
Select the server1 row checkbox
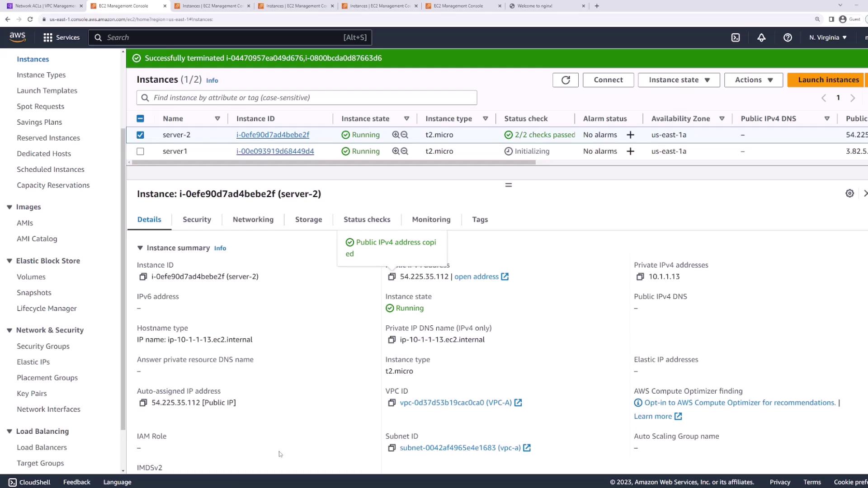click(x=140, y=151)
